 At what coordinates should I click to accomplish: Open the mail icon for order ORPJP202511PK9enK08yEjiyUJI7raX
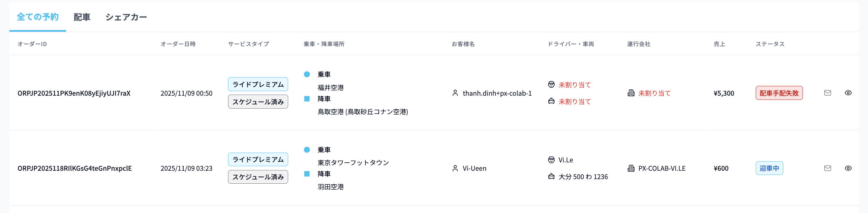(x=827, y=93)
